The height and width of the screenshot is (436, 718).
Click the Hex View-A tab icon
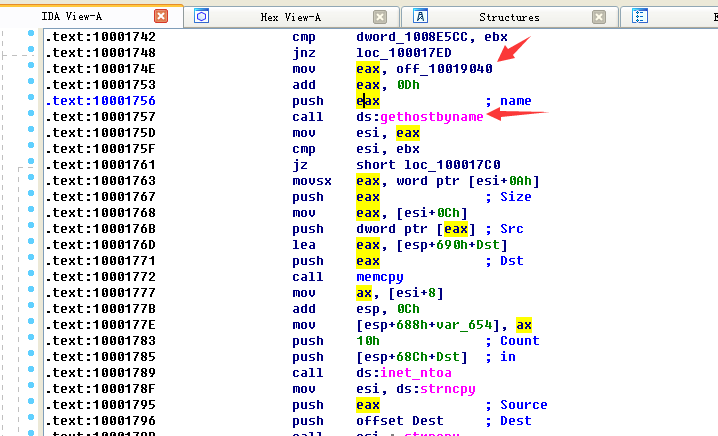coord(201,16)
